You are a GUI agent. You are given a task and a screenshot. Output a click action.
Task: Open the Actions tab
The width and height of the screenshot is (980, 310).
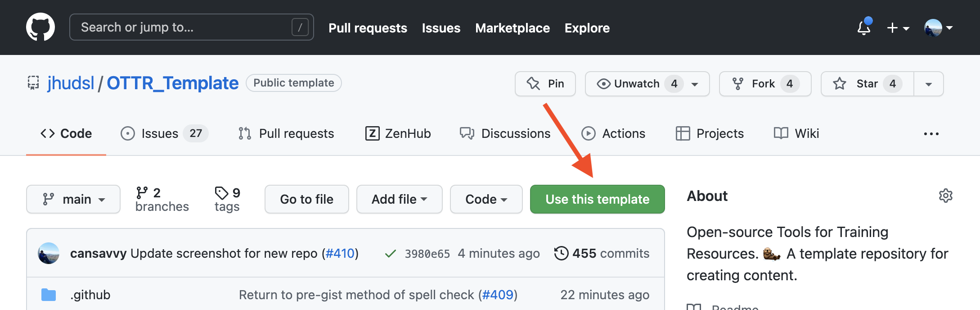613,133
